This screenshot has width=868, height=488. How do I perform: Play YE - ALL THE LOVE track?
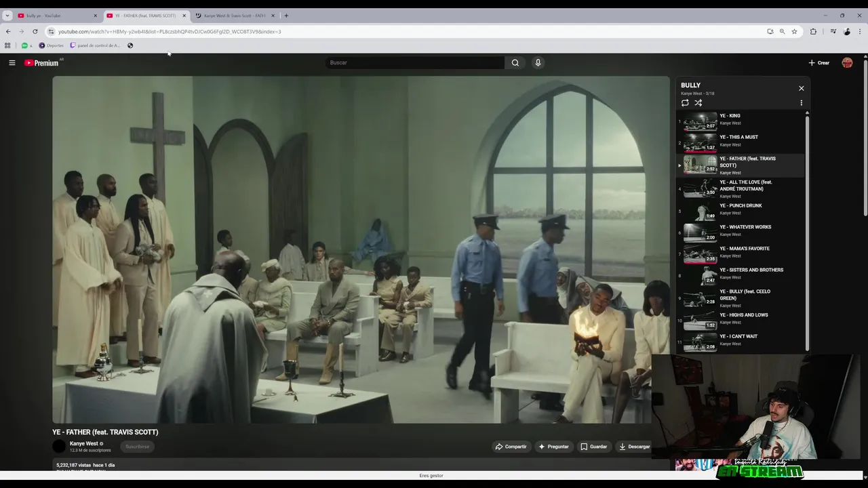[740, 188]
